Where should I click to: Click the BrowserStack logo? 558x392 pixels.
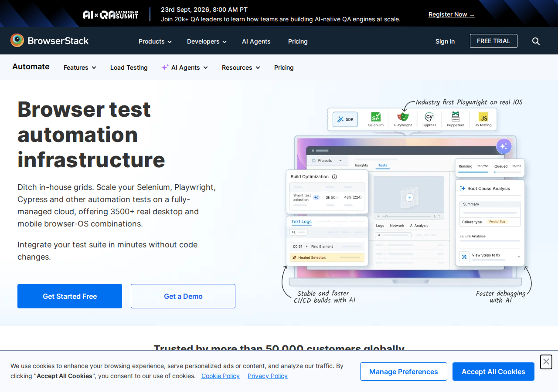tap(50, 41)
